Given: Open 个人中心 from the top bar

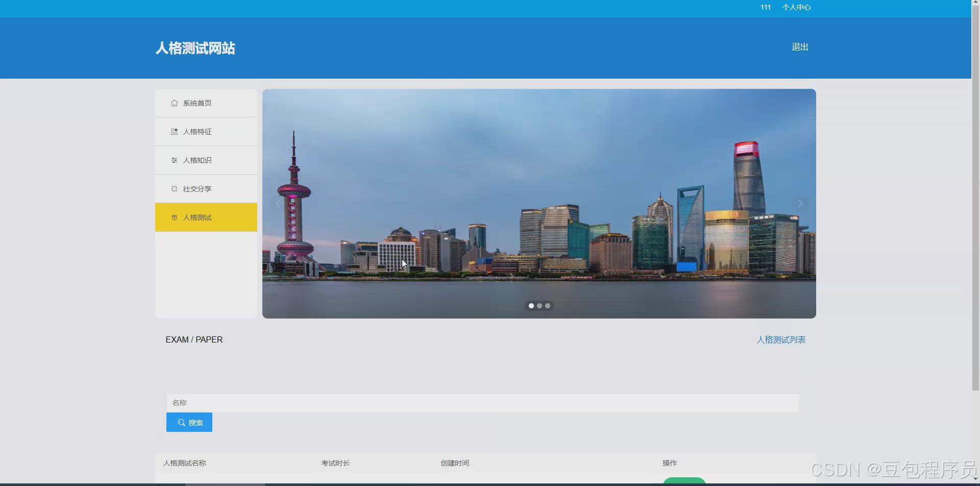Looking at the screenshot, I should click(x=796, y=7).
